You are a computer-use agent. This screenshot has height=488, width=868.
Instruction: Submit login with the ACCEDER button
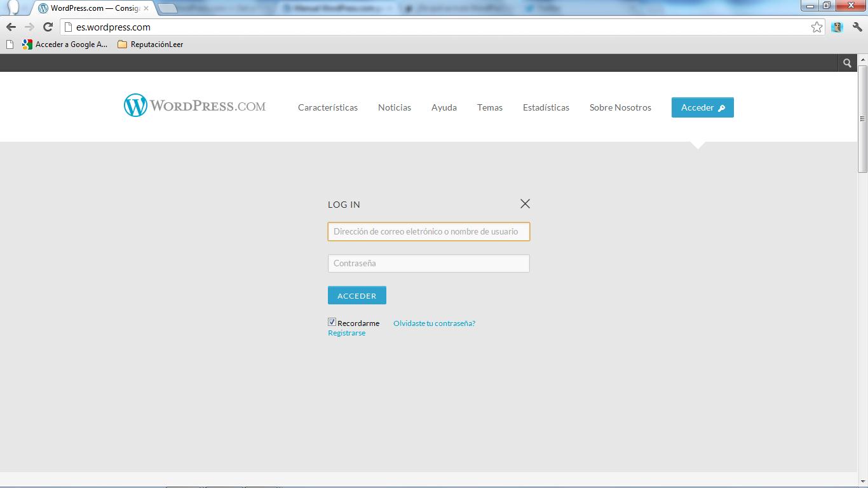357,295
